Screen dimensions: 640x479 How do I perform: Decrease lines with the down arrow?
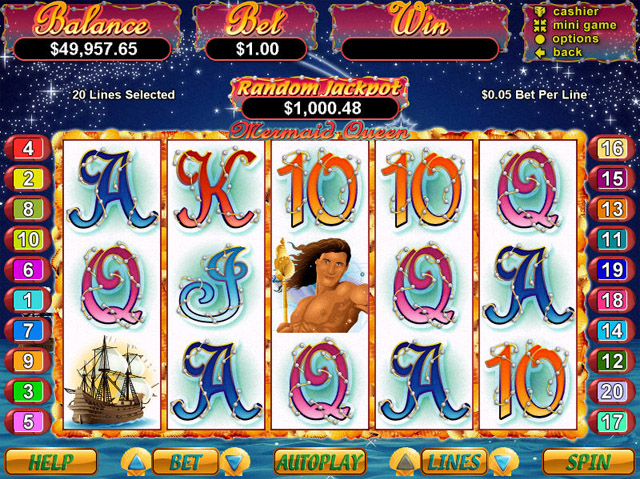click(x=503, y=462)
